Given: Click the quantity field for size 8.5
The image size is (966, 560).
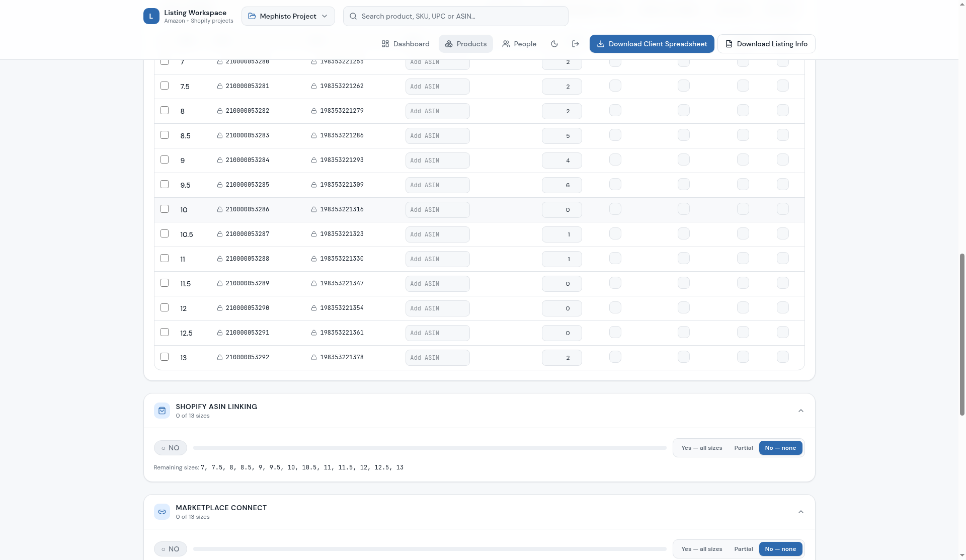Looking at the screenshot, I should (561, 136).
